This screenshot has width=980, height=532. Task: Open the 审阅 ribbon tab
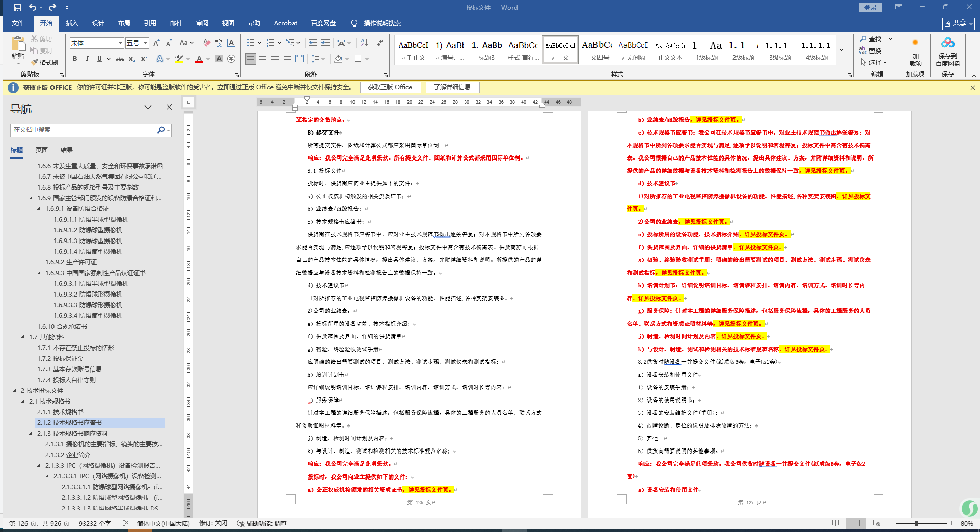[202, 23]
